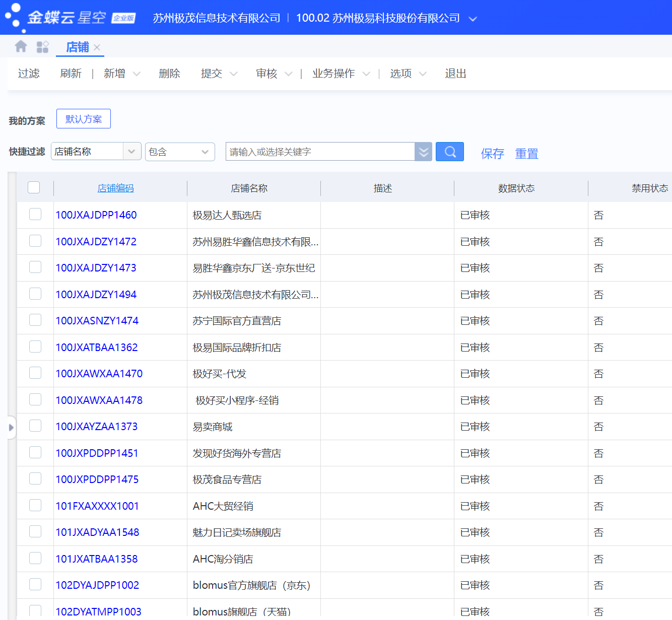Expand advanced filter double-chevron icon
The height and width of the screenshot is (620, 672).
tap(424, 152)
